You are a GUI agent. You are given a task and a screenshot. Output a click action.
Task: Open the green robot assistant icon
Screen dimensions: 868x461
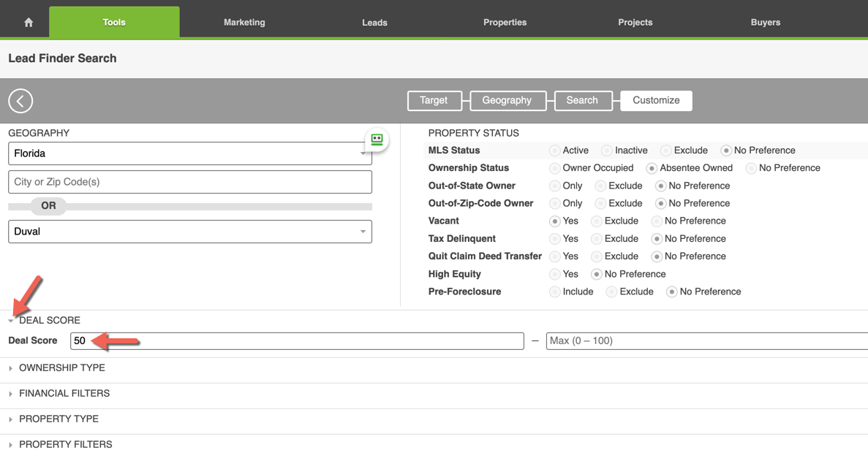click(377, 140)
